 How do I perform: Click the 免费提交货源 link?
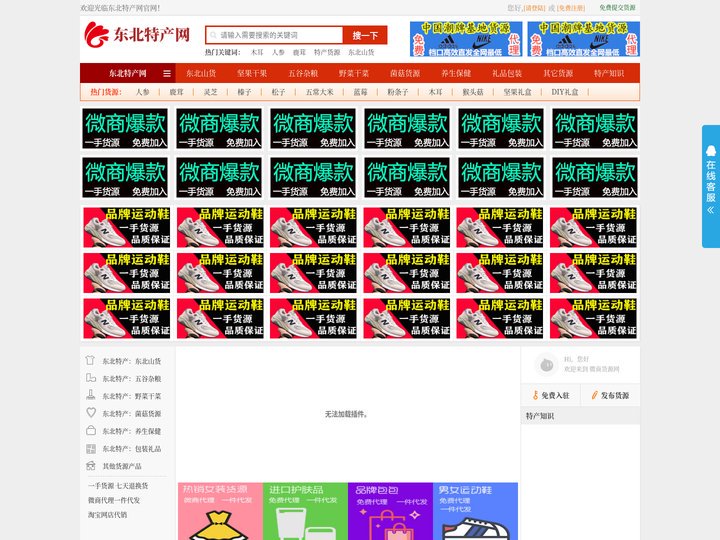tap(618, 8)
